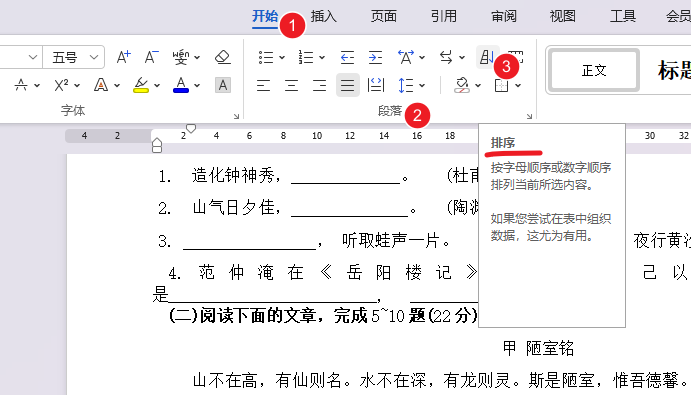Screen dimensions: 691x395
Task: Expand pinyin guide dropdown arrow
Action: (x=197, y=57)
